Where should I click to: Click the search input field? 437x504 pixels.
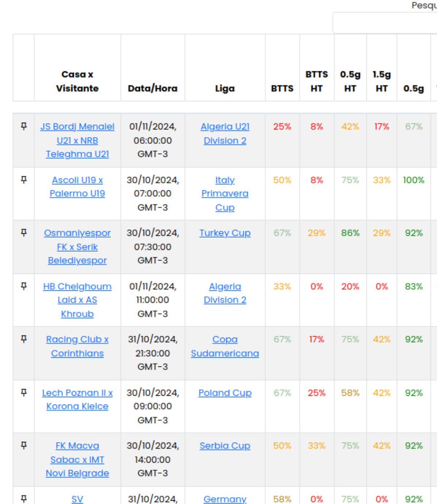pyautogui.click(x=384, y=23)
